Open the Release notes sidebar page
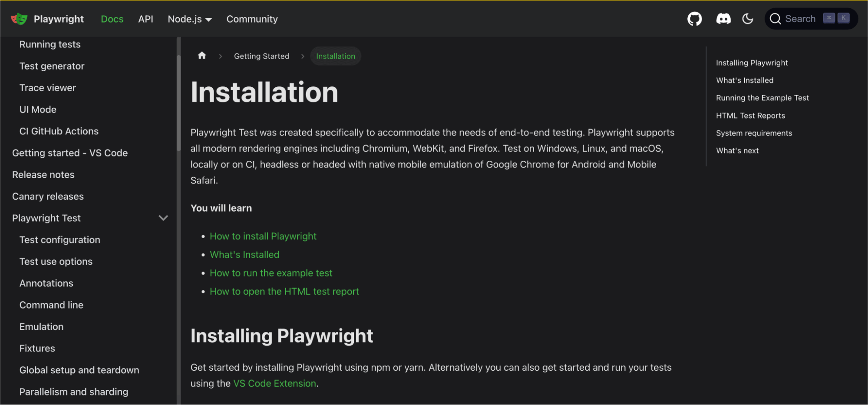Viewport: 868px width, 405px height. (43, 175)
